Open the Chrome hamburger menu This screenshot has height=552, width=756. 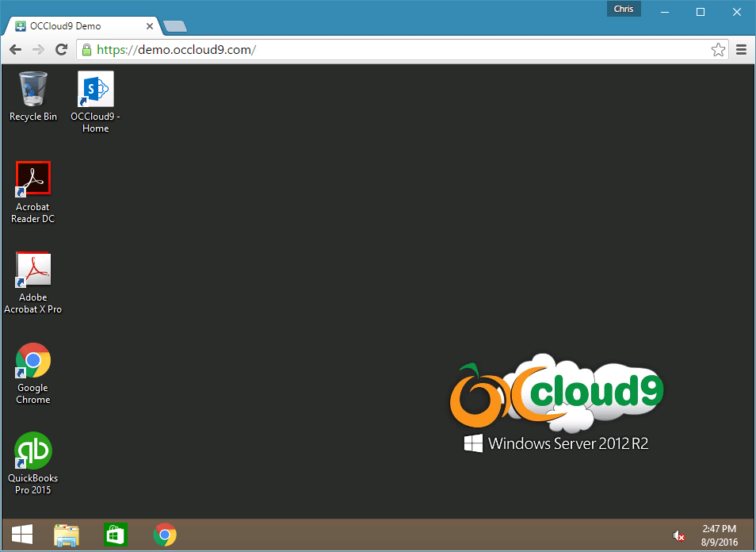tap(742, 50)
